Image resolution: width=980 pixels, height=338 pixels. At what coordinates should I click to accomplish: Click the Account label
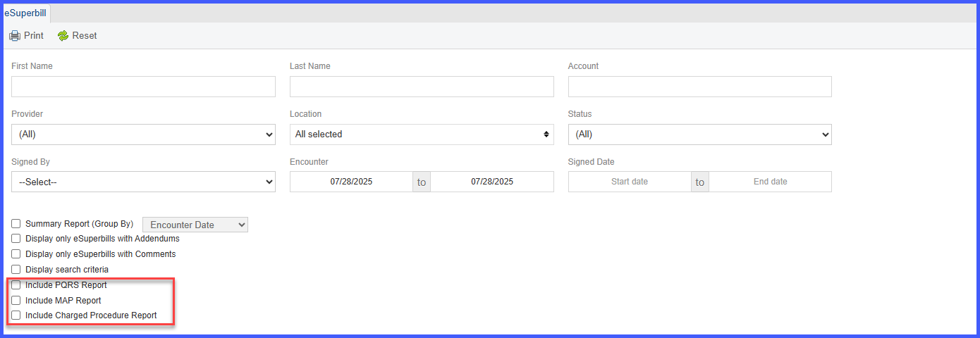pos(583,66)
